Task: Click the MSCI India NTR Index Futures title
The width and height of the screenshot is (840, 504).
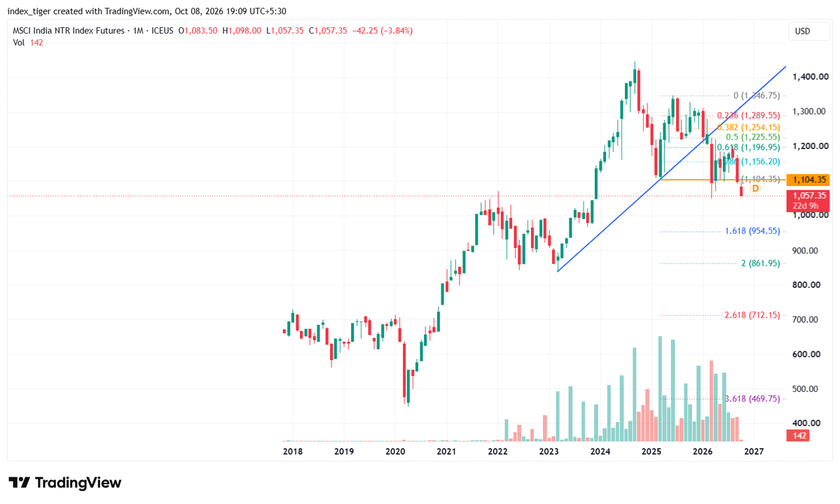Action: 69,31
